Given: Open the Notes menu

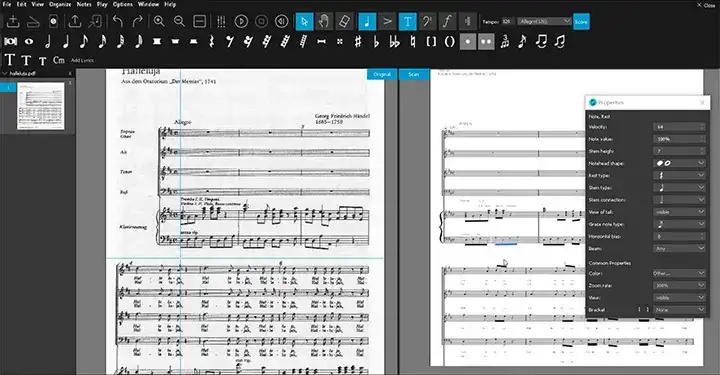Looking at the screenshot, I should tap(84, 4).
